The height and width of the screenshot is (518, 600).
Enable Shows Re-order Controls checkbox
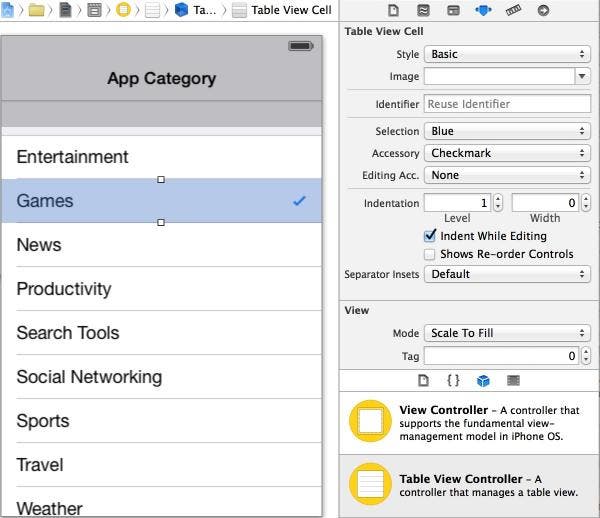[430, 254]
